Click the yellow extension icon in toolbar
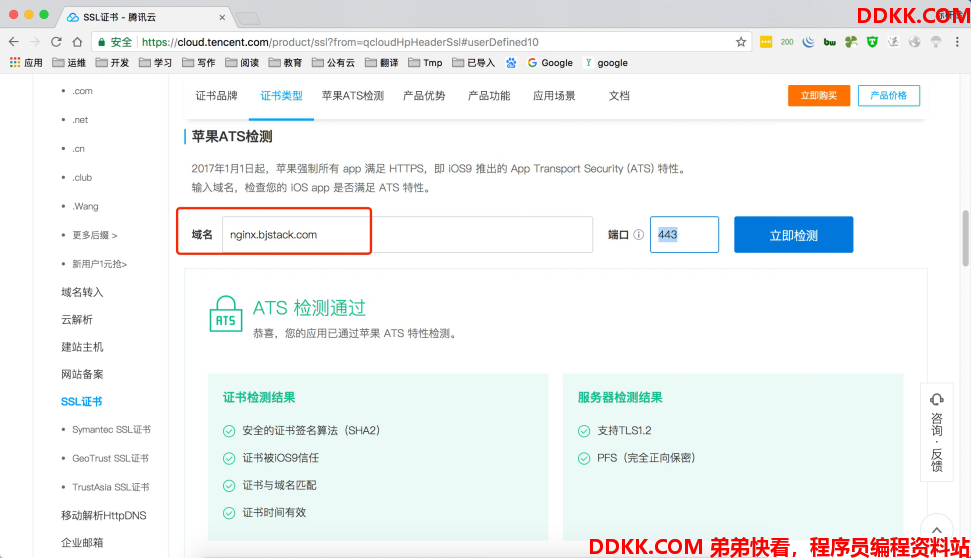 pyautogui.click(x=766, y=42)
